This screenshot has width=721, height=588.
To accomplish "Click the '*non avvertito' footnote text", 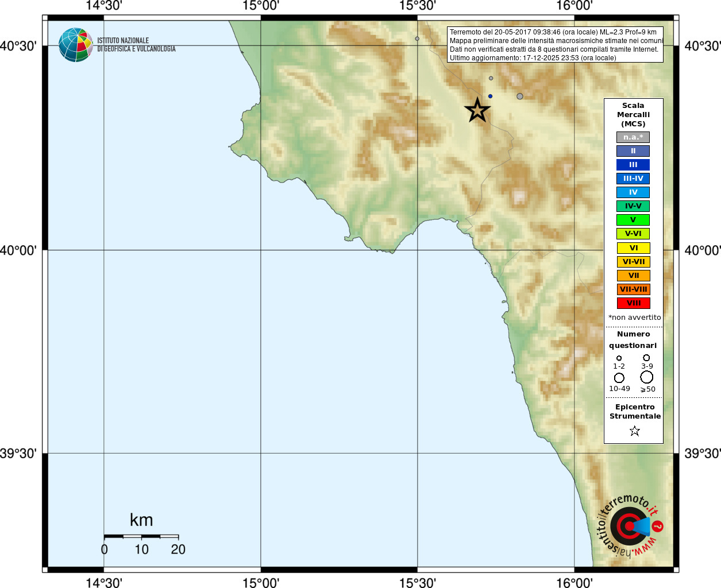I will click(635, 318).
